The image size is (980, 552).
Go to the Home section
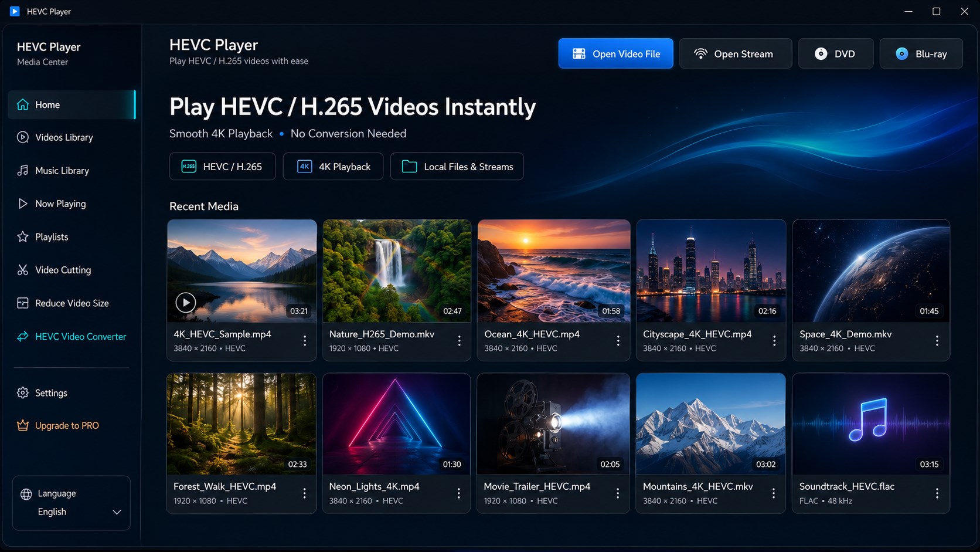(72, 104)
